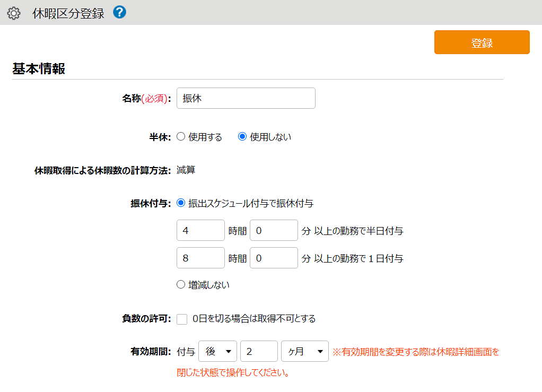Click the 以上の勤務で半日付与 text
This screenshot has height=392, width=542.
point(359,231)
